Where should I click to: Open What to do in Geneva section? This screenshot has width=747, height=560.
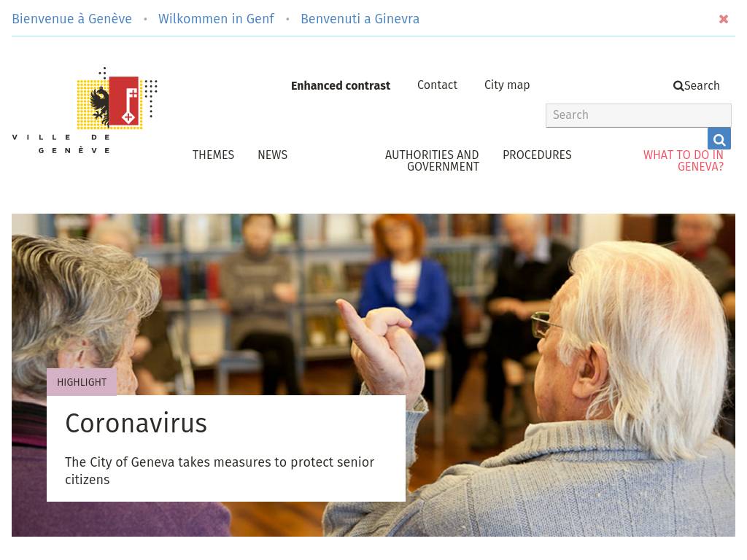[683, 160]
